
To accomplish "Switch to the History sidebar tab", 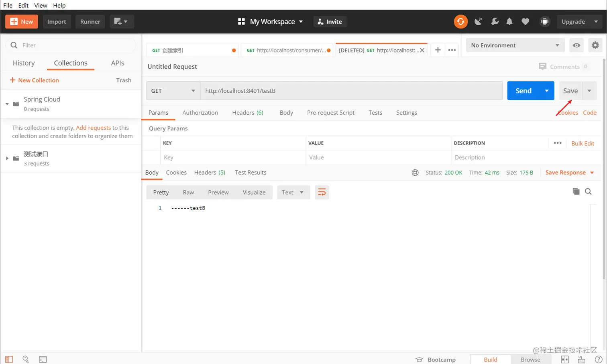I will (24, 63).
